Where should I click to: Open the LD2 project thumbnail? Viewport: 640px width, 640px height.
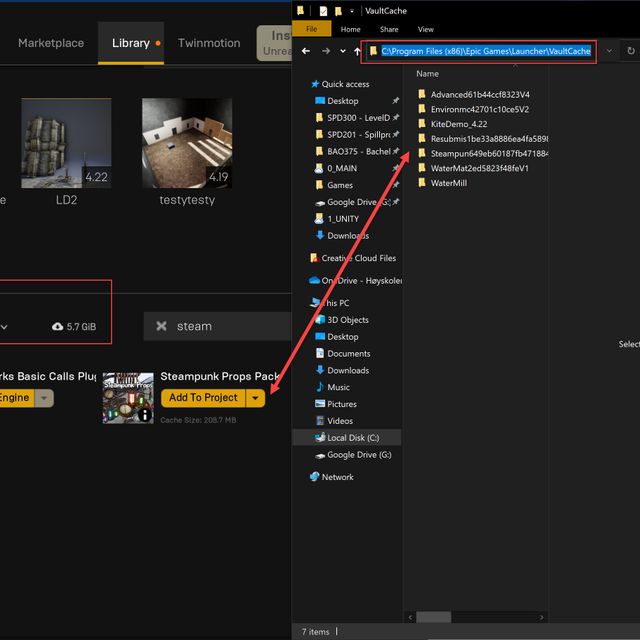[66, 143]
